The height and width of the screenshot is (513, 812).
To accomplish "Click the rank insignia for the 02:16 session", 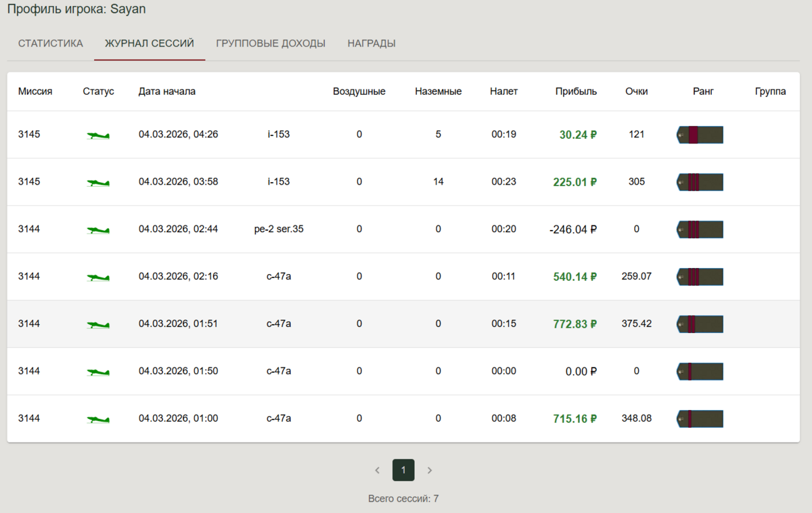I will point(700,277).
